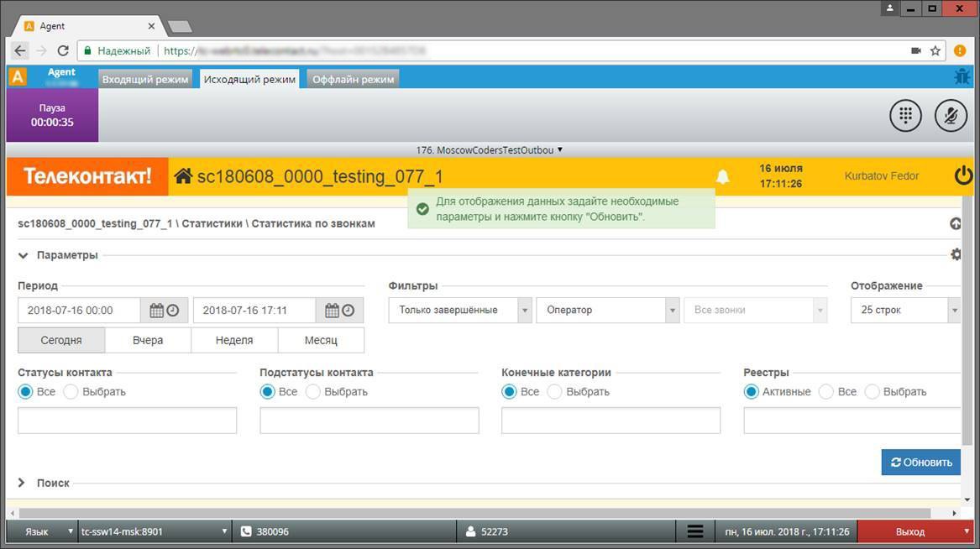This screenshot has width=980, height=549.
Task: Switch to Исходящий режим tab
Action: click(x=249, y=79)
